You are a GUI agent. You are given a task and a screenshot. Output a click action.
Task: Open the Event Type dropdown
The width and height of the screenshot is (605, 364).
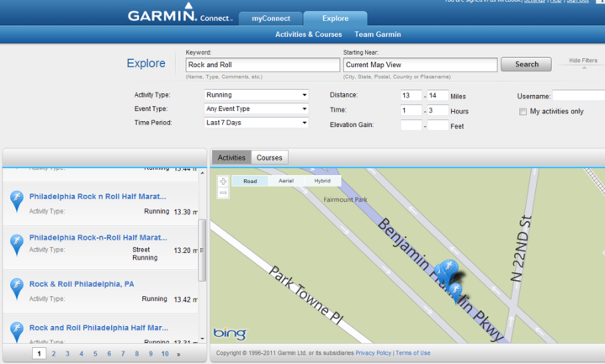[x=256, y=108]
